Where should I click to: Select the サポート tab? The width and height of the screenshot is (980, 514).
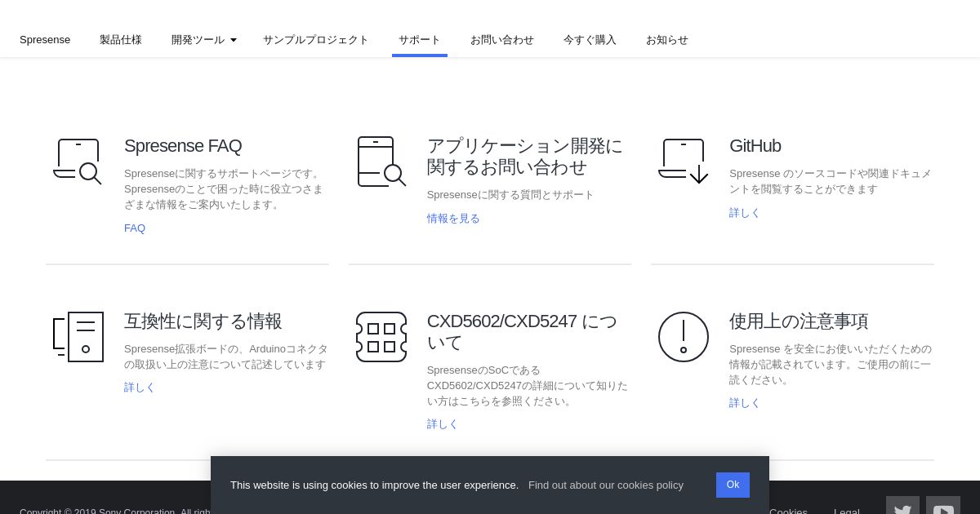tap(420, 39)
